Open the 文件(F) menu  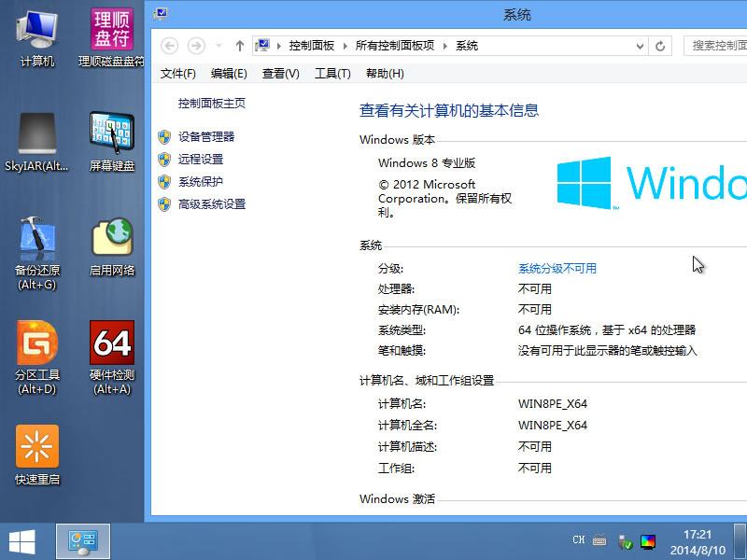click(178, 74)
